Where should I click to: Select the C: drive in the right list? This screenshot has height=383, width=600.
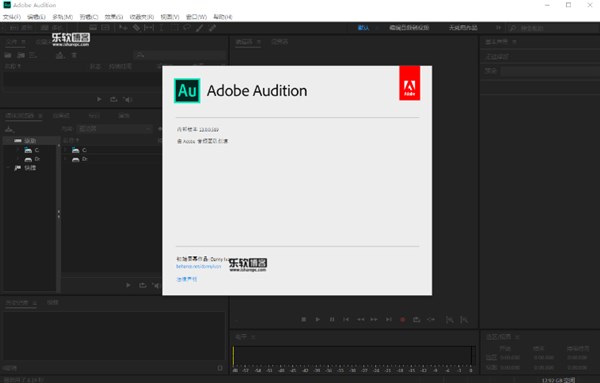coord(79,150)
